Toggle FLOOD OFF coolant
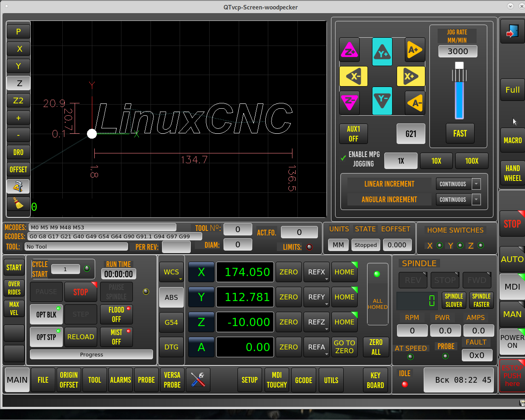 [x=116, y=314]
